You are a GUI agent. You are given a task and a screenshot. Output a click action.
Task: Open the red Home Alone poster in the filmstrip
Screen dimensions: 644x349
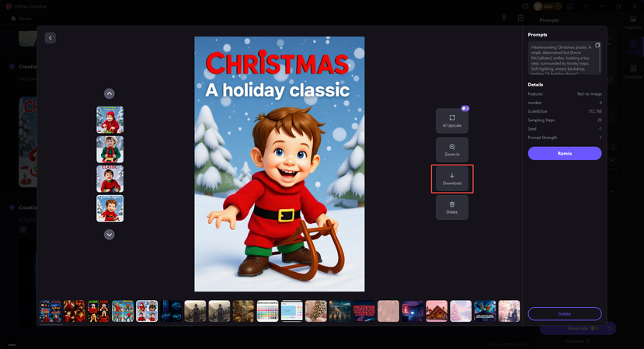tap(75, 311)
